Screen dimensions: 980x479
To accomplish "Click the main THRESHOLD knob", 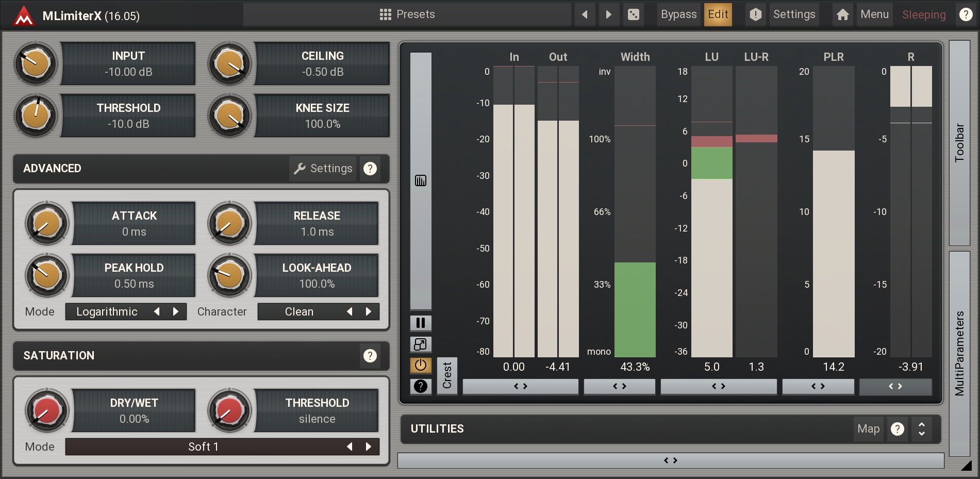I will pyautogui.click(x=36, y=115).
